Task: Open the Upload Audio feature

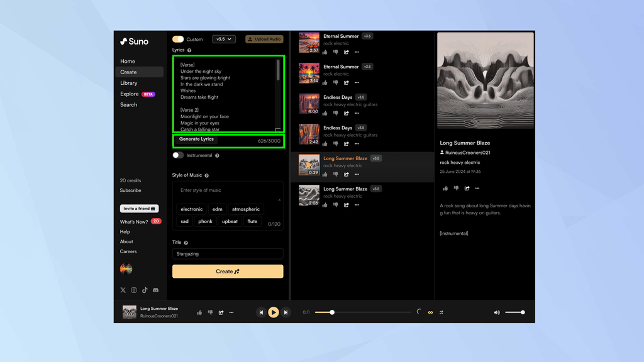Action: pyautogui.click(x=264, y=39)
